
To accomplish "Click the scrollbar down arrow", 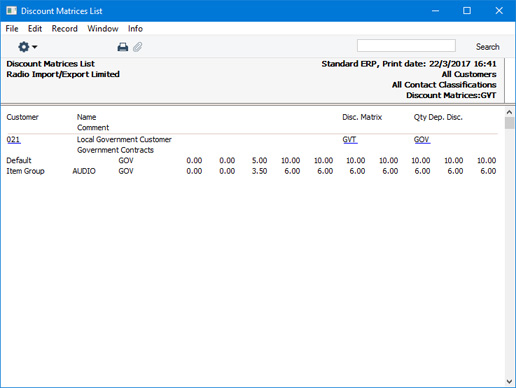I will coord(509,381).
